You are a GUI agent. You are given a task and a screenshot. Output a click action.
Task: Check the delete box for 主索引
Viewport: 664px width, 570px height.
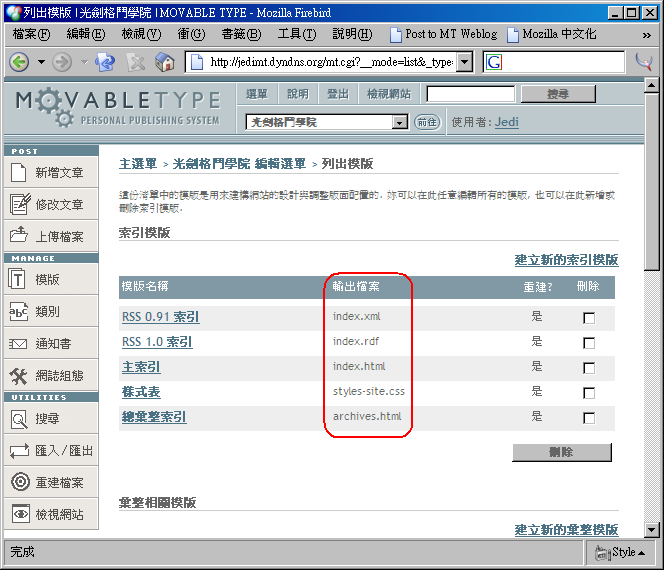click(589, 368)
